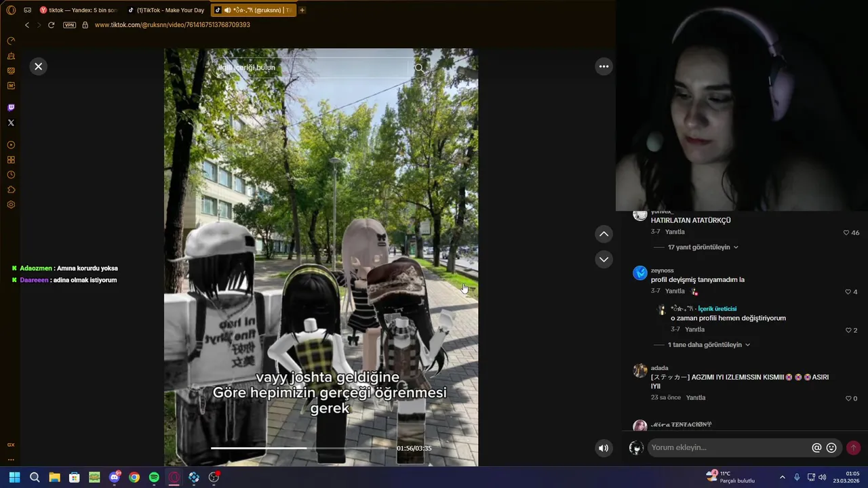Click the site security padlock icon
868x488 pixels.
(x=85, y=25)
